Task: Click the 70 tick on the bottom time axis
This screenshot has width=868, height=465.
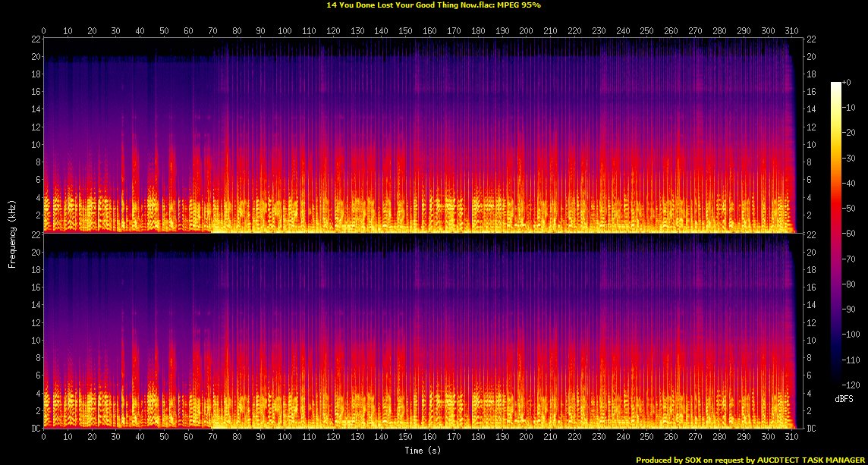Action: (212, 438)
